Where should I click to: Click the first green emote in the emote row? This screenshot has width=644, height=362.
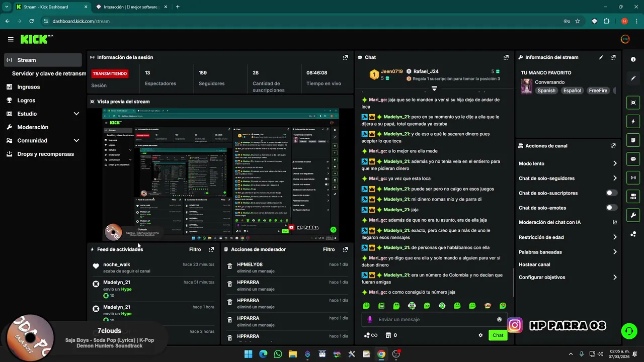pos(366,306)
